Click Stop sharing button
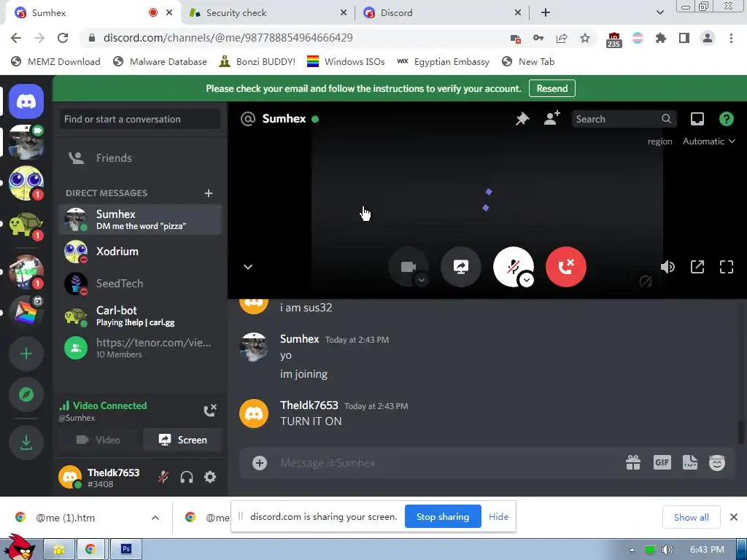The height and width of the screenshot is (560, 747). click(x=443, y=517)
